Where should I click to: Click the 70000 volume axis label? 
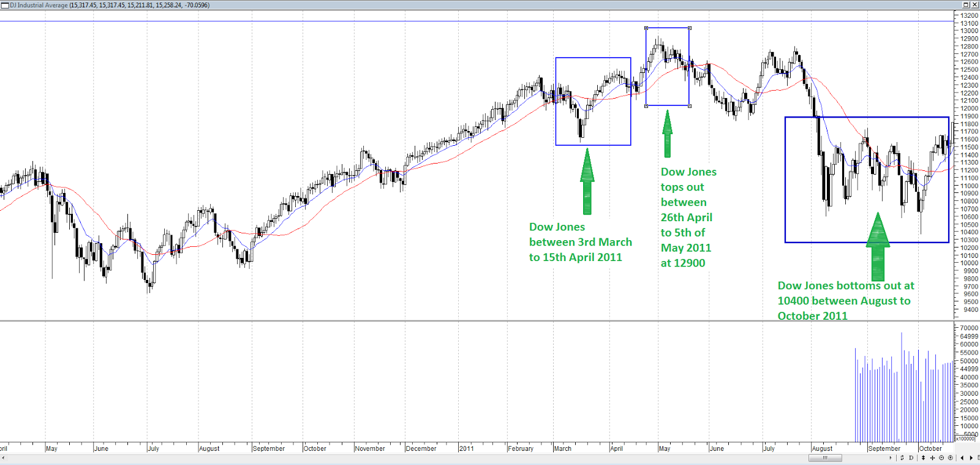point(969,328)
